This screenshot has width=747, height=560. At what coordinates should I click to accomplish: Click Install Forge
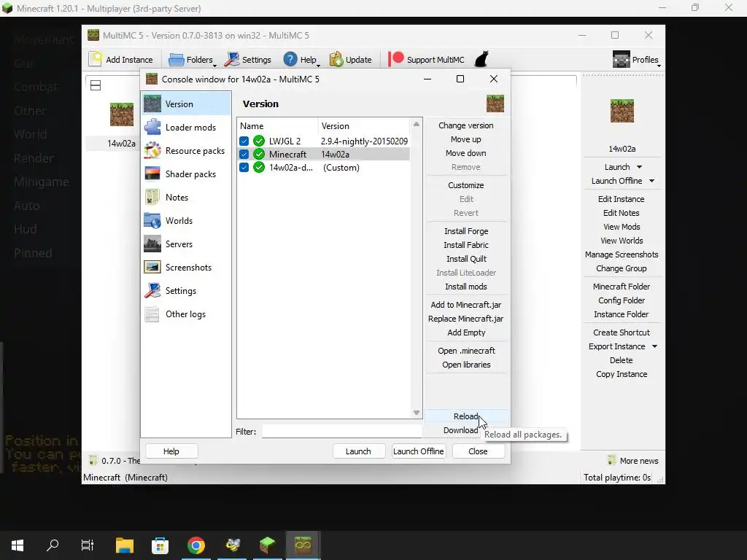(466, 231)
